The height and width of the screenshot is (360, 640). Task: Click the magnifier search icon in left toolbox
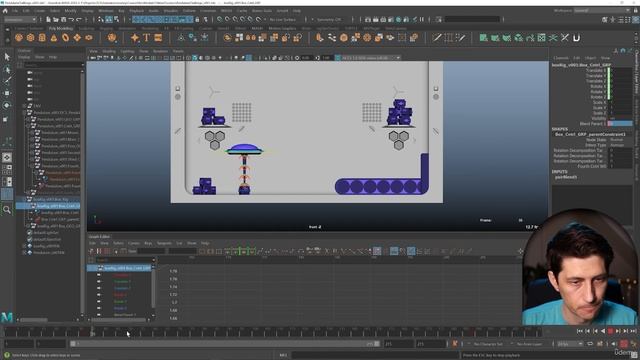tap(7, 210)
